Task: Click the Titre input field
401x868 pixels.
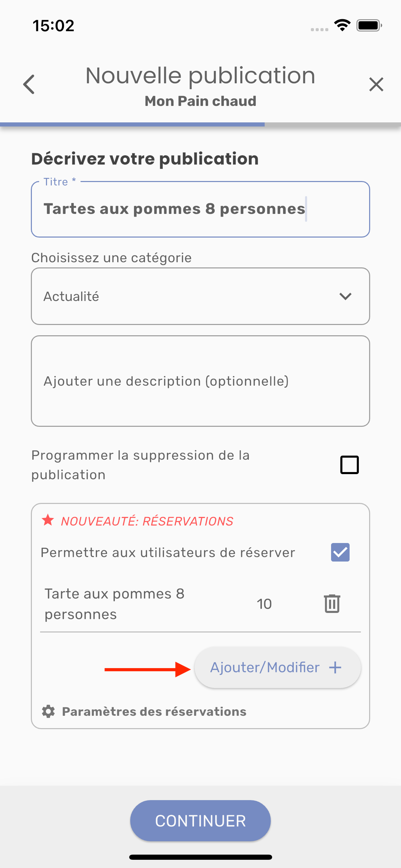Action: tap(200, 209)
